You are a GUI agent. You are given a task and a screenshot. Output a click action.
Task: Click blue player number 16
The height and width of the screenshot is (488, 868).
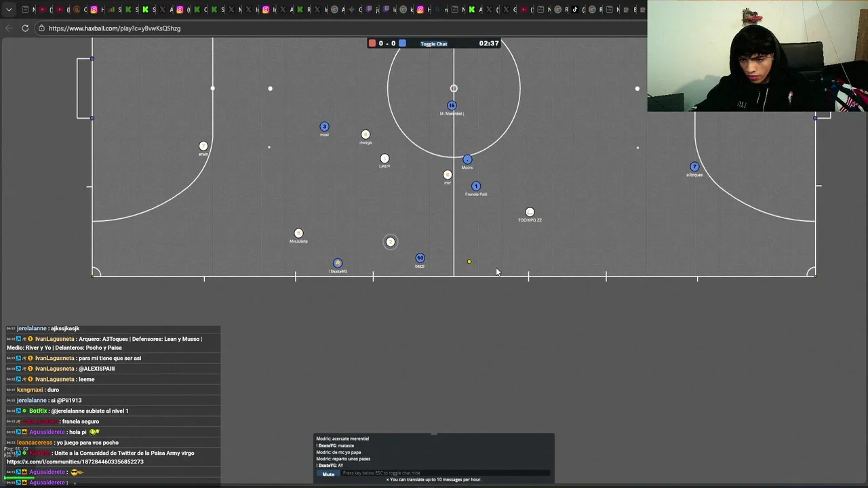click(x=452, y=105)
